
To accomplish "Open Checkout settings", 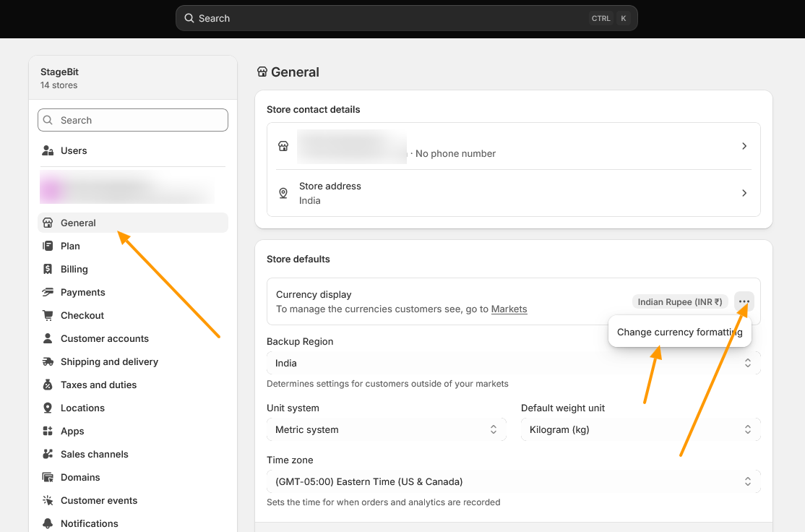I will [x=132, y=315].
